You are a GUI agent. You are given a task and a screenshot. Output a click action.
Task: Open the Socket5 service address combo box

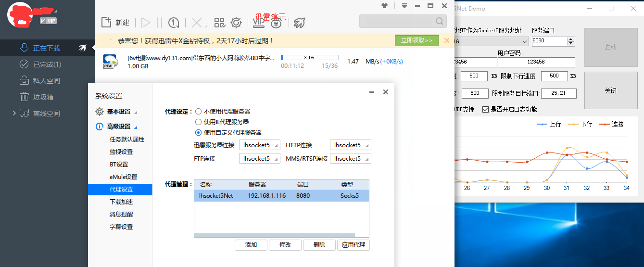click(491, 41)
